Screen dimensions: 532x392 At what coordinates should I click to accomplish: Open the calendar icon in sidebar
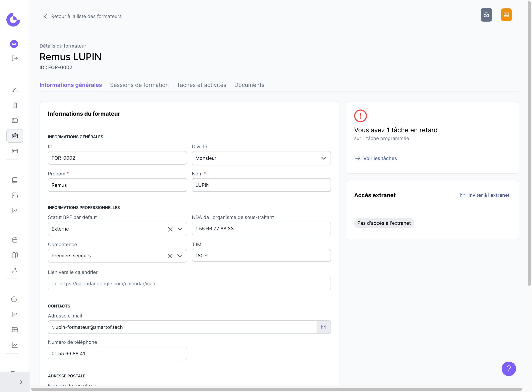click(15, 240)
